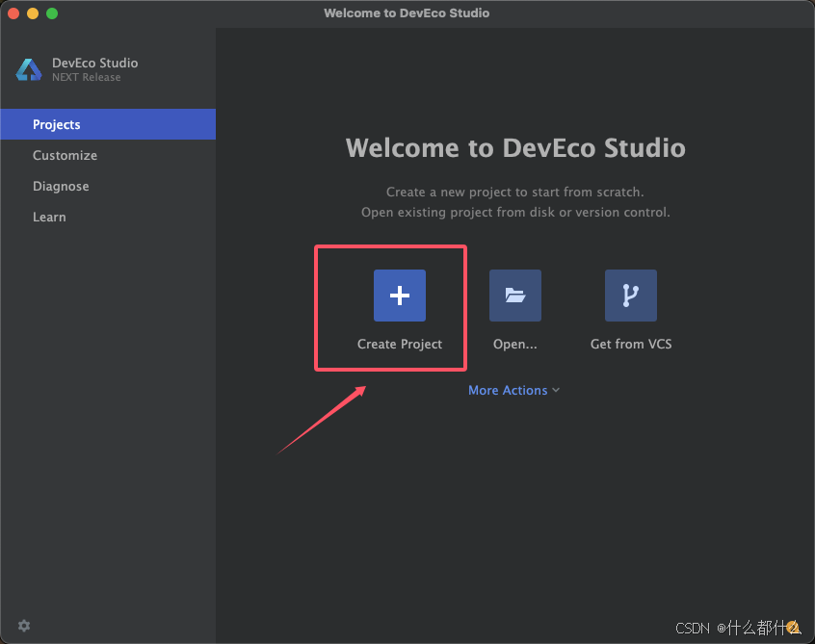Open settings via the gear icon
815x644 pixels.
(24, 626)
